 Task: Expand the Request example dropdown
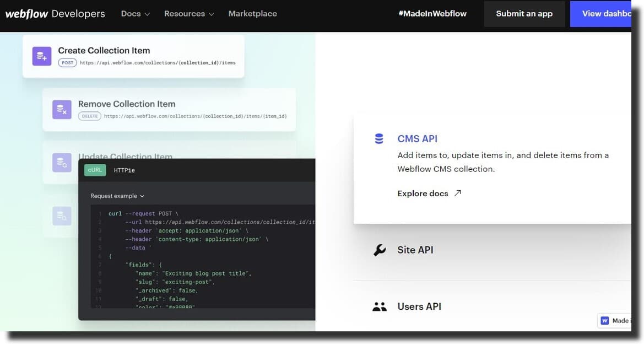117,196
